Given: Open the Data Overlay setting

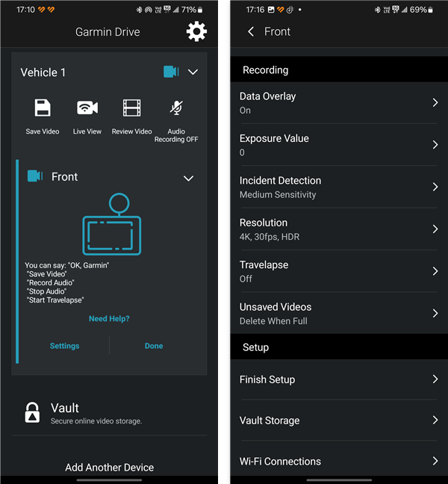Looking at the screenshot, I should pyautogui.click(x=339, y=103).
